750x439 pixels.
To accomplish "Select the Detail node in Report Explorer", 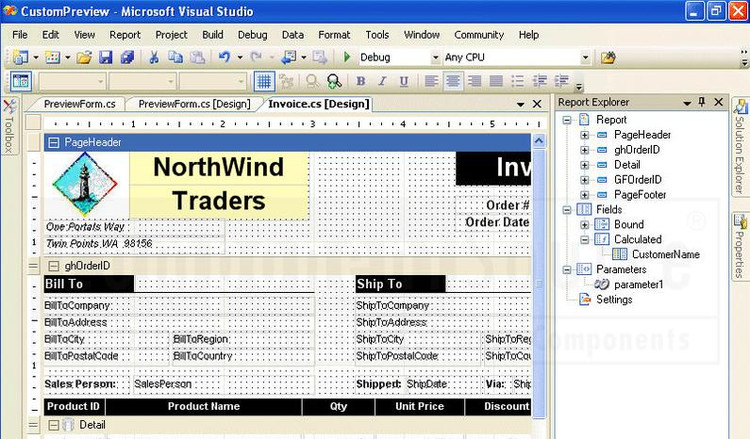I will (627, 165).
